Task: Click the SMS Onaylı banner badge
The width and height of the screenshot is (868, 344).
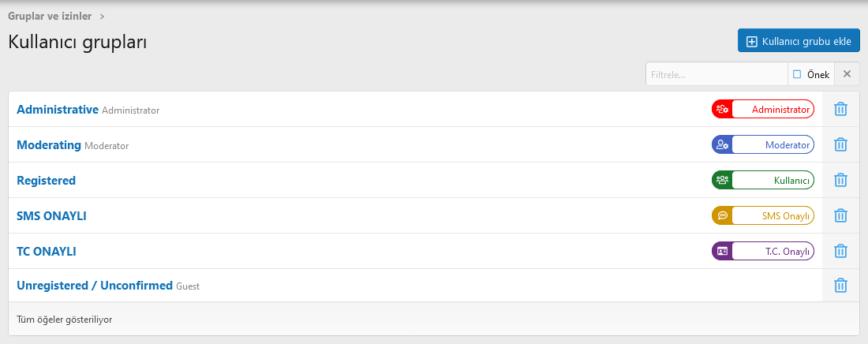Action: 762,215
